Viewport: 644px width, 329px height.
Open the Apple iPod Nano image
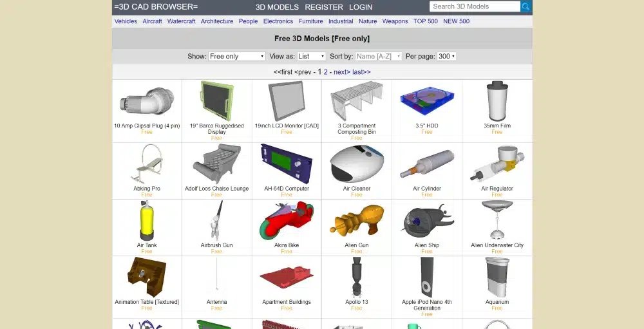click(427, 277)
